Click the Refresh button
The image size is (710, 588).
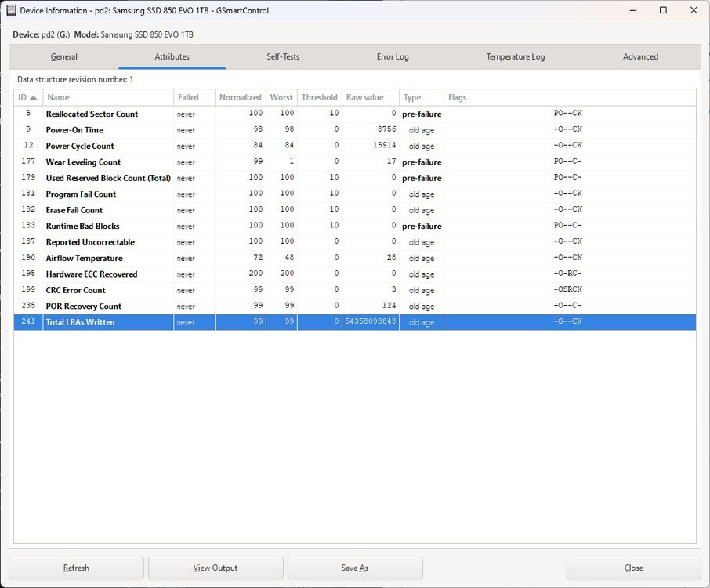click(x=76, y=568)
